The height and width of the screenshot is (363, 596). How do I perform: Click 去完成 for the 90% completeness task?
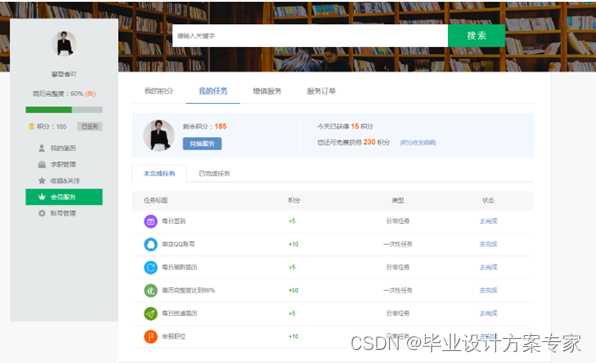[x=488, y=290]
